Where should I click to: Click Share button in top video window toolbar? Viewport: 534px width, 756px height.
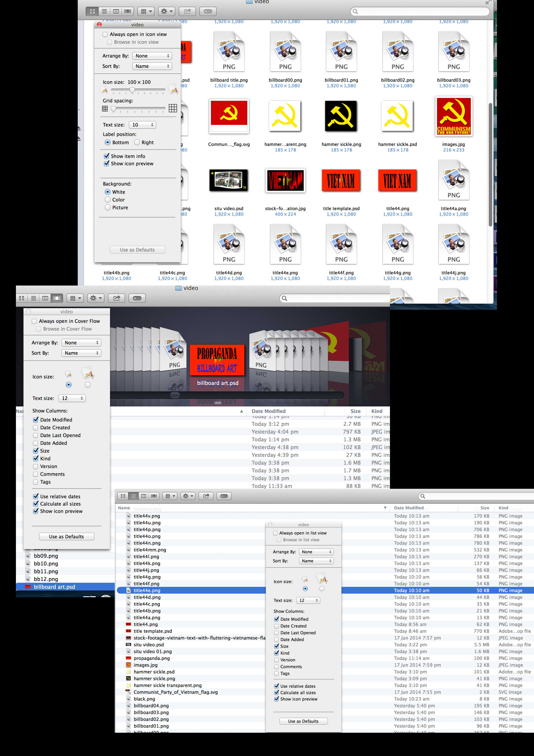coord(188,11)
